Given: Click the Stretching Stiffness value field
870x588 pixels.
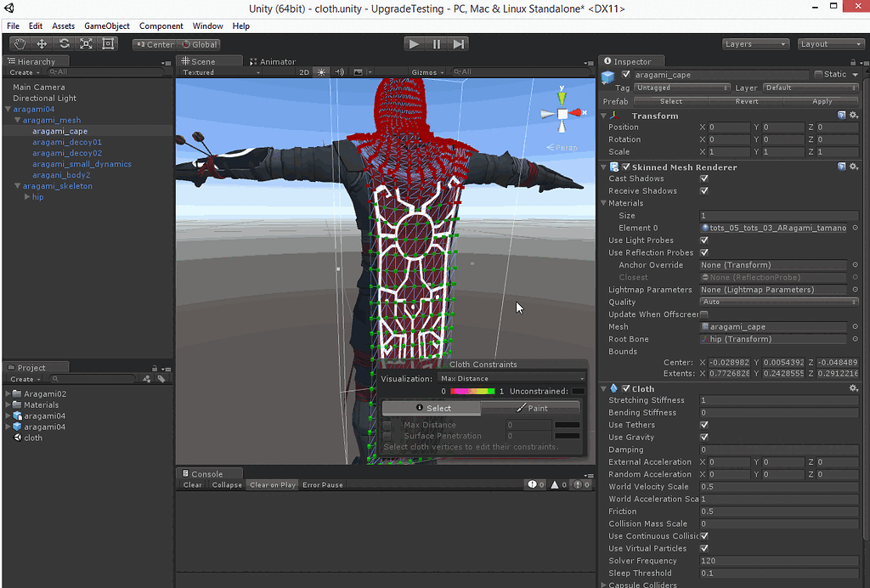Looking at the screenshot, I should [777, 400].
